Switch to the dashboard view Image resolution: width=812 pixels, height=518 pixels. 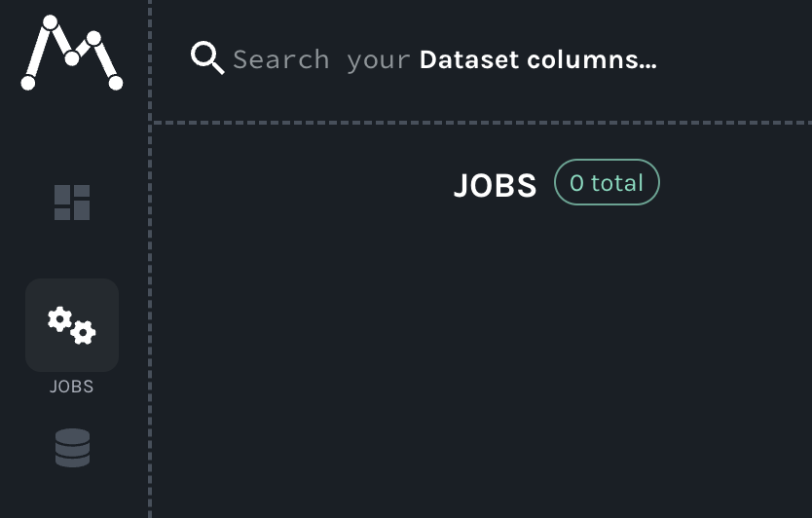click(x=72, y=203)
